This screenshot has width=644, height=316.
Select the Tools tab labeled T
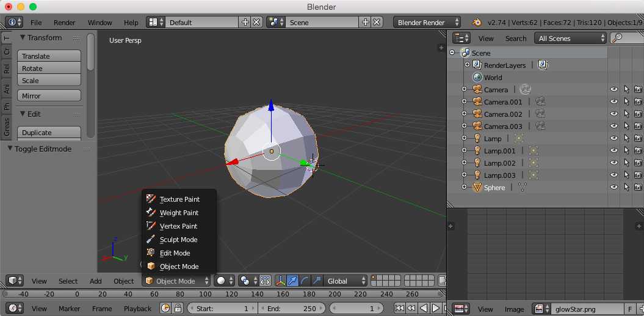click(6, 38)
